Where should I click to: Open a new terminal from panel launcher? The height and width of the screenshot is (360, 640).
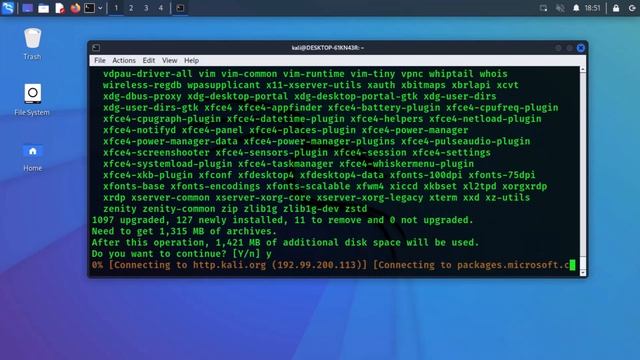coord(89,8)
